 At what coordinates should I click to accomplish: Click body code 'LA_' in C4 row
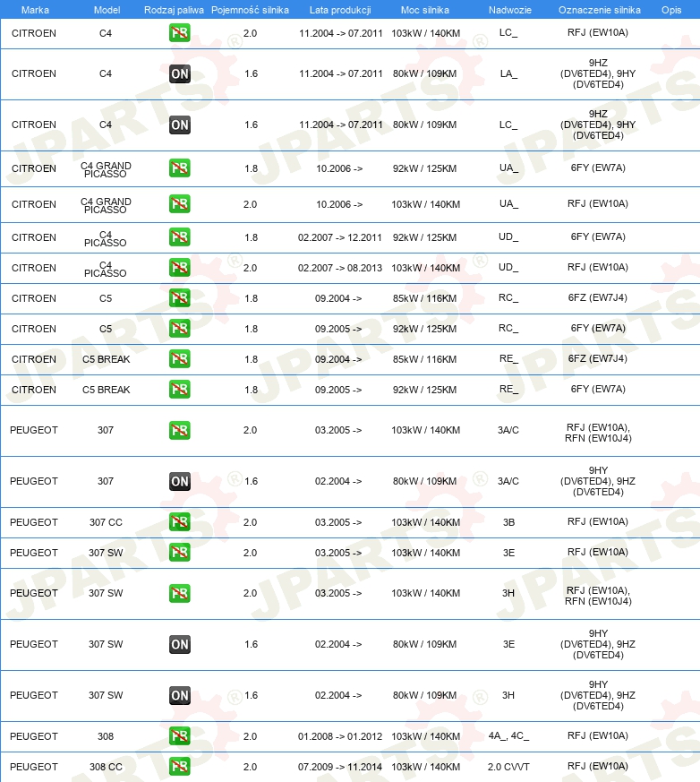tap(508, 73)
